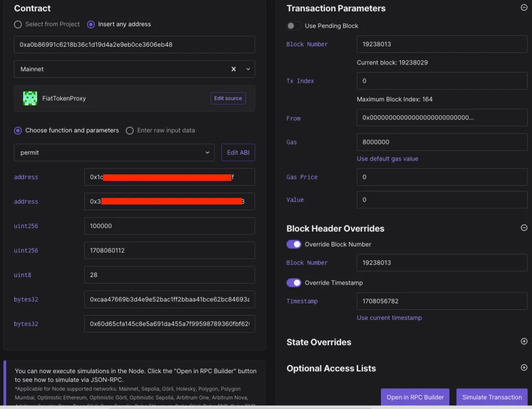Image resolution: width=532 pixels, height=409 pixels.
Task: Focus the From address input field
Action: 442,118
